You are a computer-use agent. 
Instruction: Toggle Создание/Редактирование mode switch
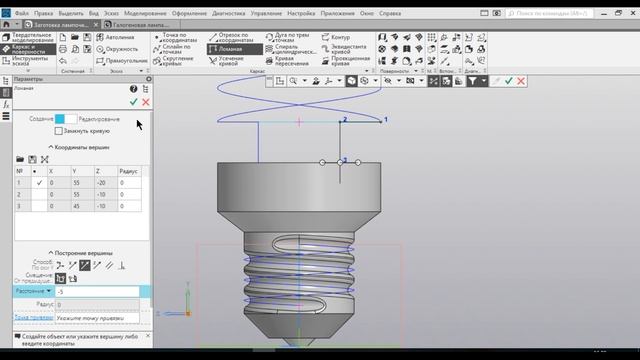click(66, 119)
